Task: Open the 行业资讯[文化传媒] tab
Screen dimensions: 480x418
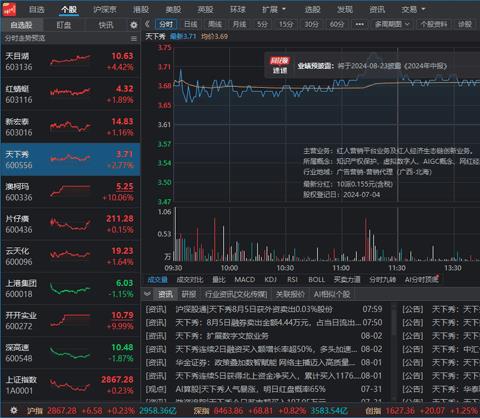Action: (236, 294)
